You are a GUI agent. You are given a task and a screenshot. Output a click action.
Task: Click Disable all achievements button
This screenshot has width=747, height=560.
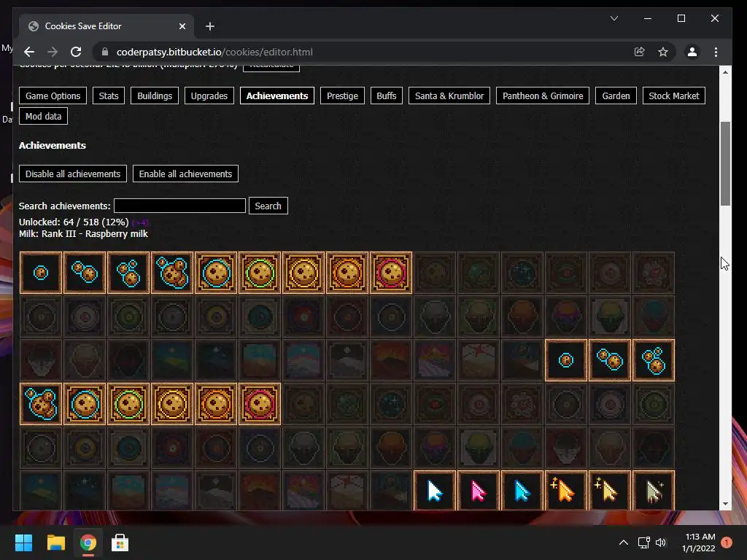click(73, 174)
